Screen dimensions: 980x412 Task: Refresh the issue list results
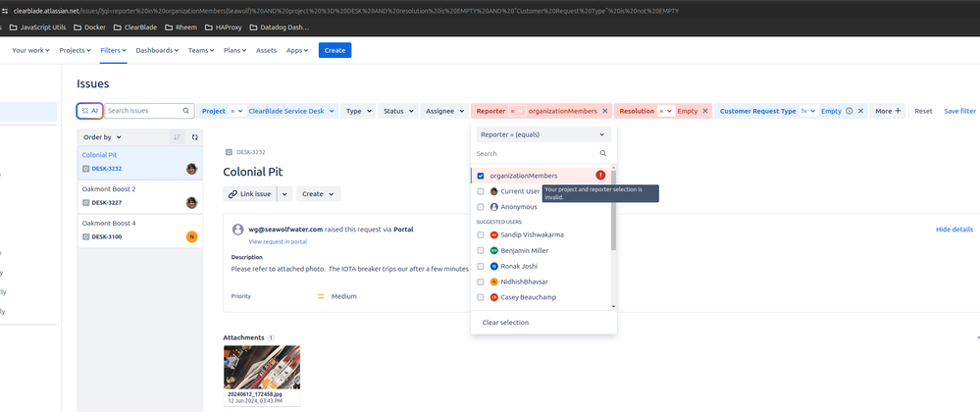point(194,137)
